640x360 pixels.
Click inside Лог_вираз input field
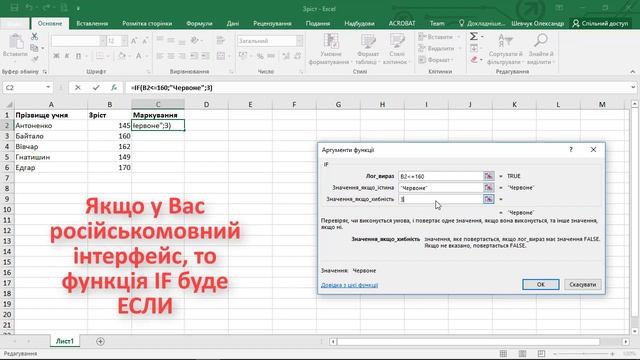(440, 176)
